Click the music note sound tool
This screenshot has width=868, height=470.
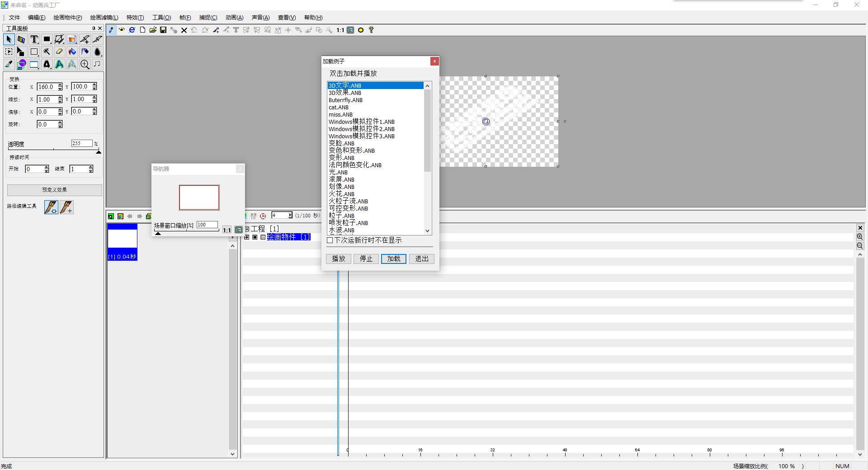click(97, 64)
